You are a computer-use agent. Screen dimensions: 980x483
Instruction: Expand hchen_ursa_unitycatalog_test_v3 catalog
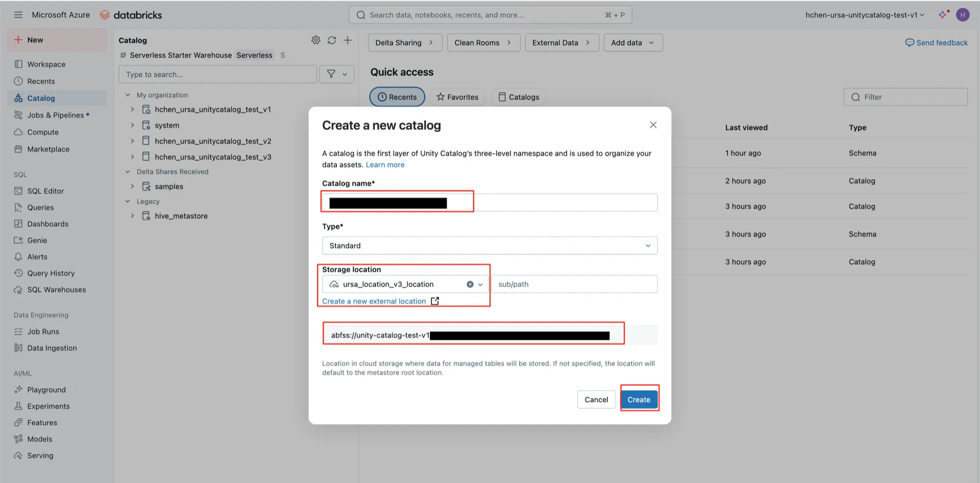click(x=132, y=157)
